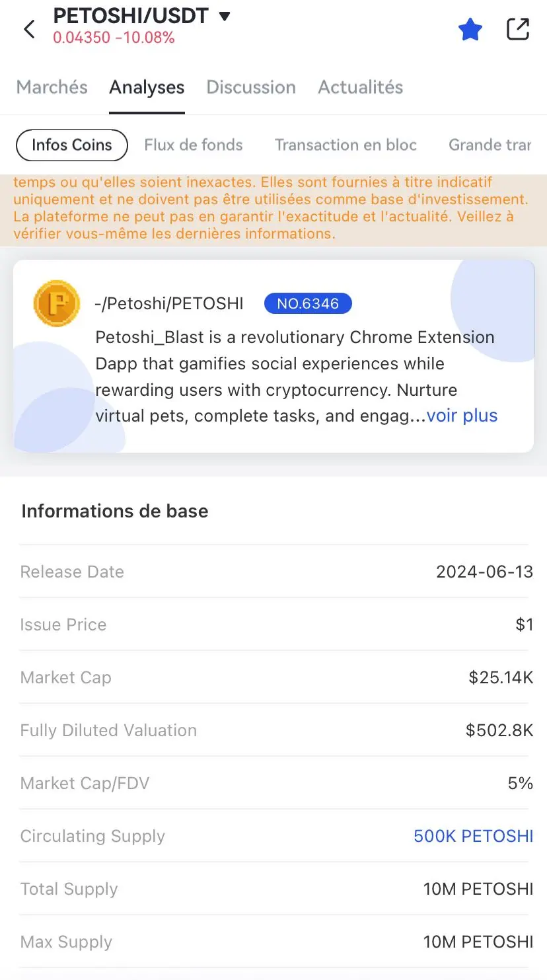The image size is (547, 980).
Task: Select the Analyses tab
Action: (147, 87)
